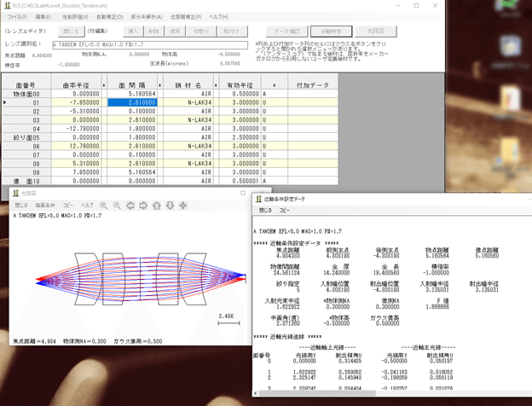The width and height of the screenshot is (532, 406).
Task: Select curvature radius -7.850000 in row 01
Action: 76,102
